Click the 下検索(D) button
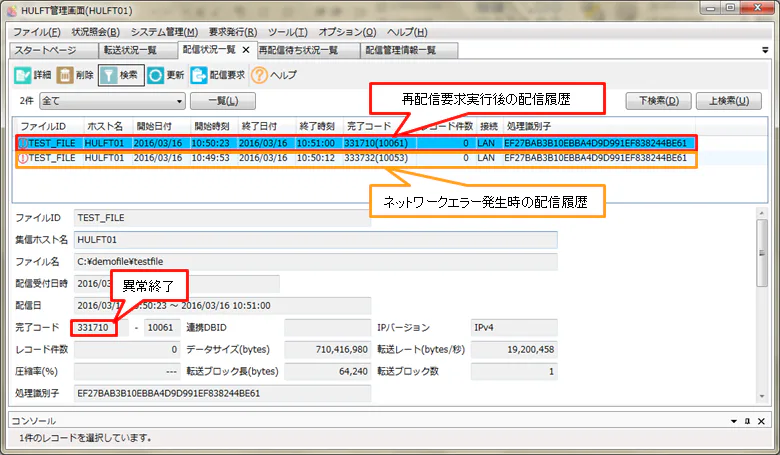The height and width of the screenshot is (455, 780). (x=659, y=101)
